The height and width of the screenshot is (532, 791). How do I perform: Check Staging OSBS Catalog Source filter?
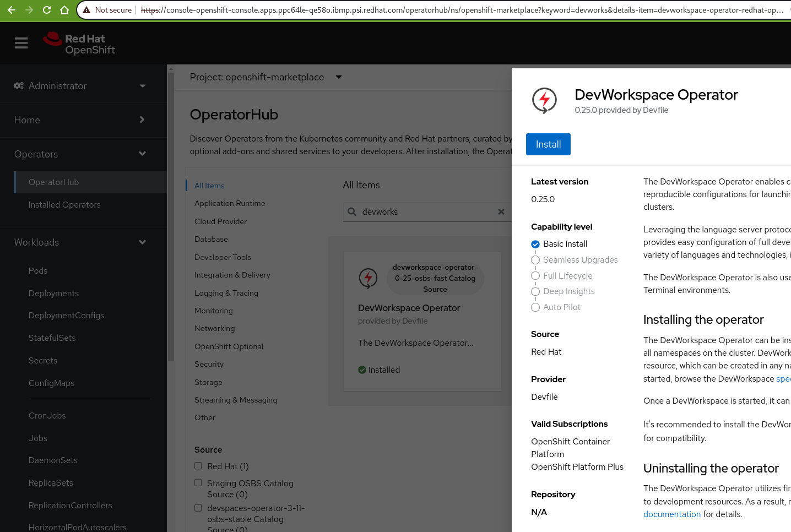tap(198, 483)
